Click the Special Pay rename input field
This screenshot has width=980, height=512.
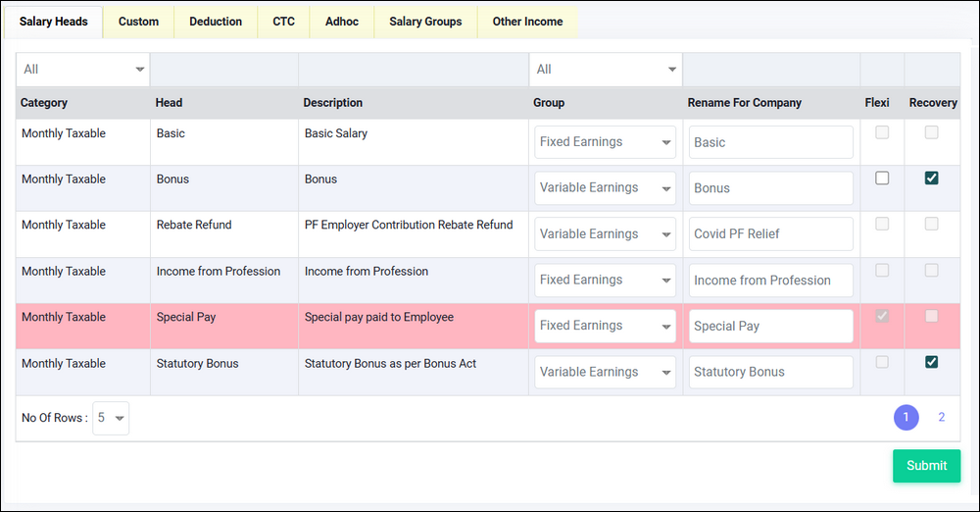770,326
